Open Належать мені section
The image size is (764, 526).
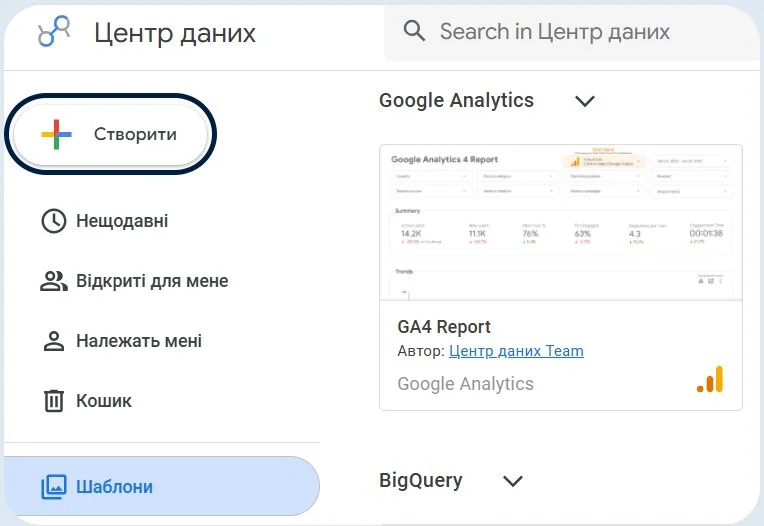[x=139, y=341]
